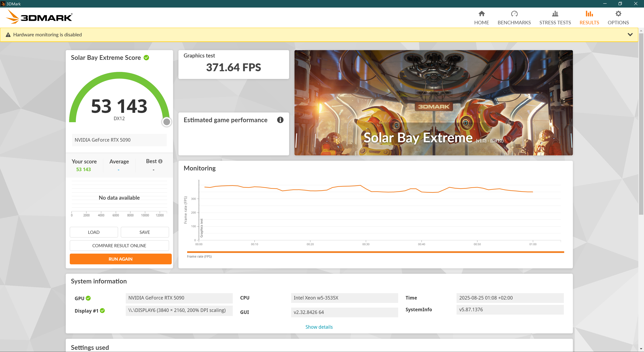Click the System information heading

99,281
